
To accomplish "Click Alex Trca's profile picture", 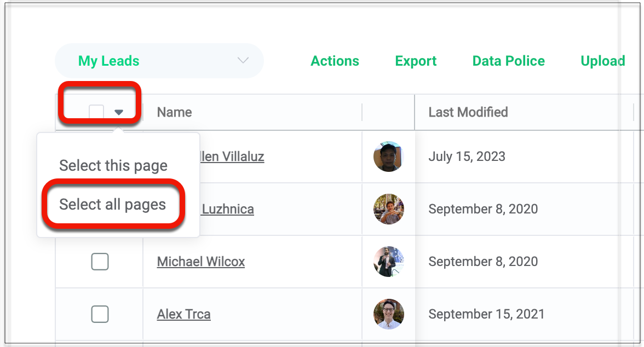I will click(x=389, y=314).
